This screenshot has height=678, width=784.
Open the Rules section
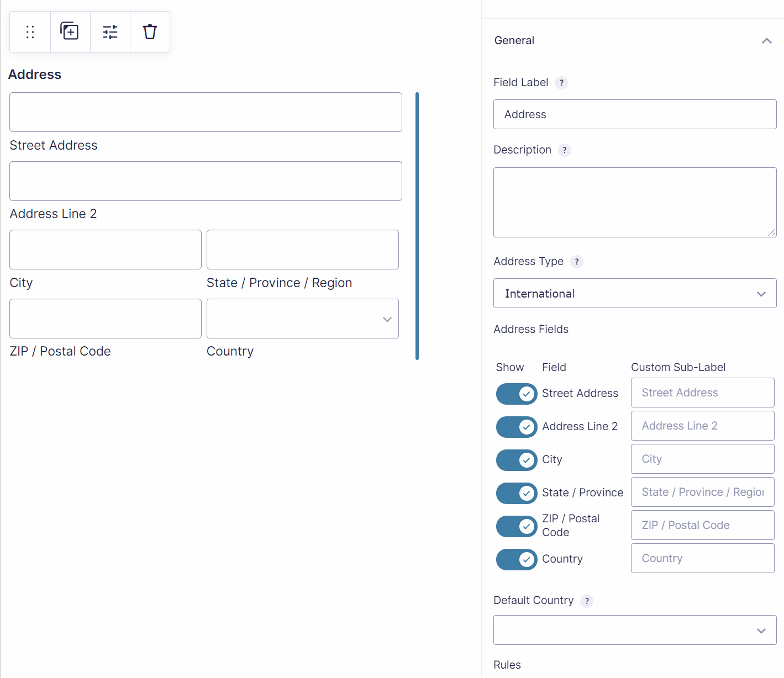tap(507, 665)
